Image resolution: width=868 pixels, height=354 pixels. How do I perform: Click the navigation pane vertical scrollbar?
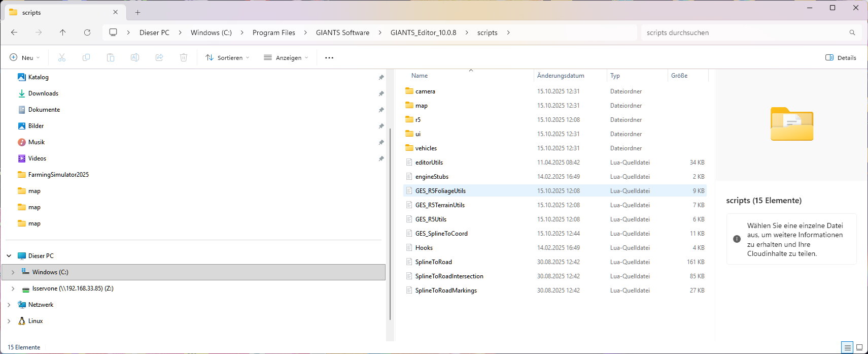pyautogui.click(x=390, y=223)
